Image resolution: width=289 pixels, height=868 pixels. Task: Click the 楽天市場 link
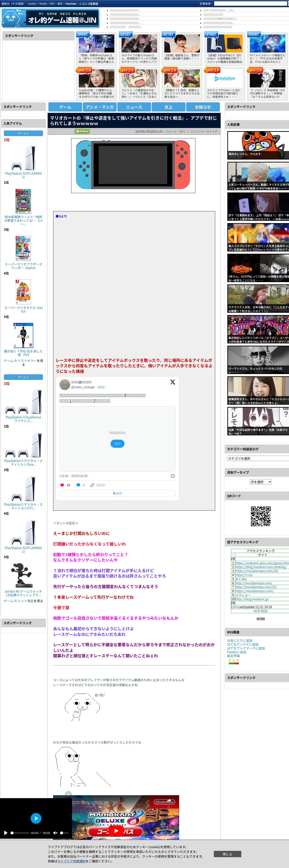click(x=233, y=656)
